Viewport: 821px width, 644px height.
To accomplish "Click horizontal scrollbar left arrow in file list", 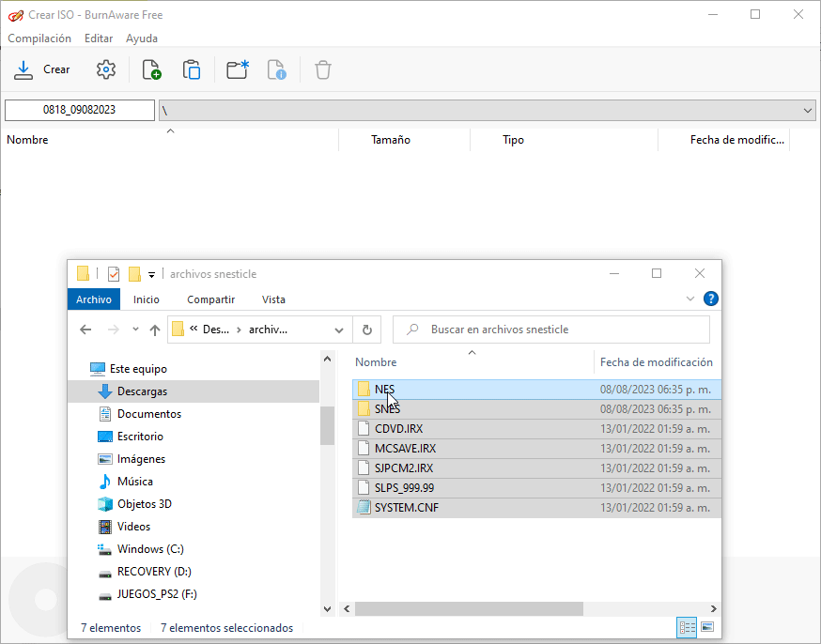I will tap(347, 608).
